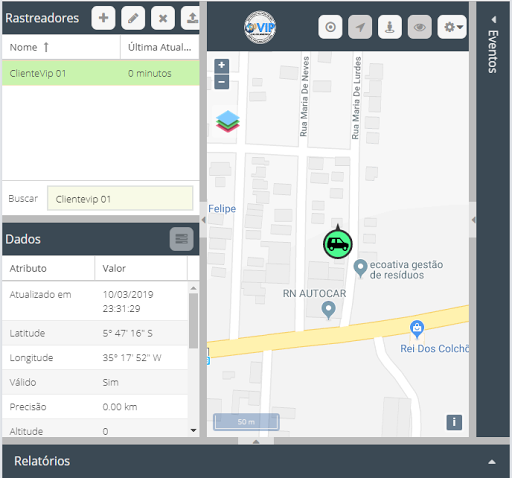Viewport: 512px width, 478px height.
Task: Zoom out on the map
Action: pyautogui.click(x=222, y=82)
